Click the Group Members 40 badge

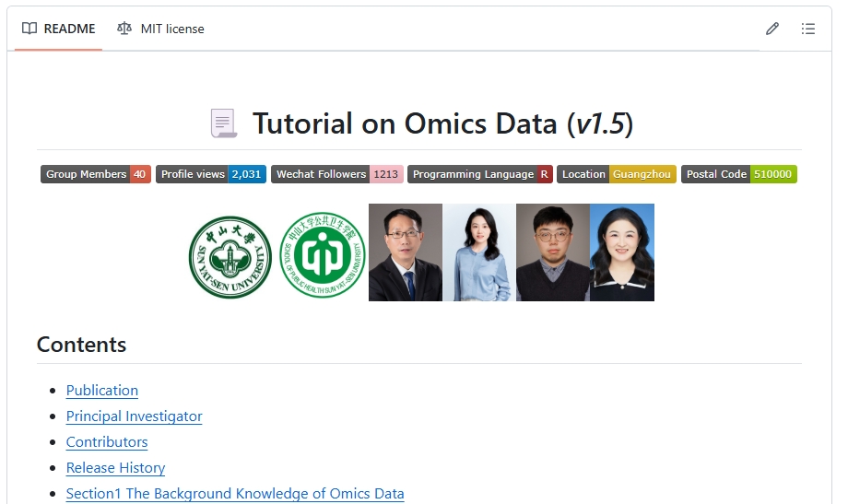point(96,174)
